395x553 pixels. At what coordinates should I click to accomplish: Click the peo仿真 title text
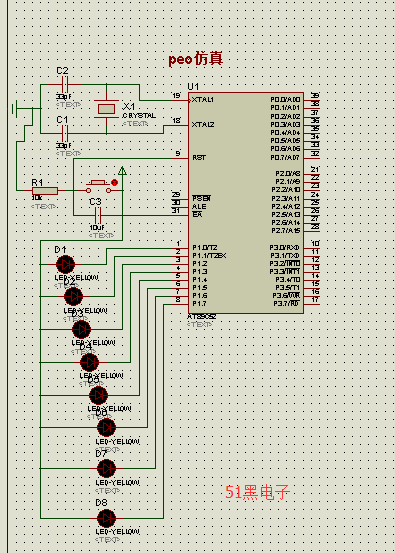coord(196,59)
